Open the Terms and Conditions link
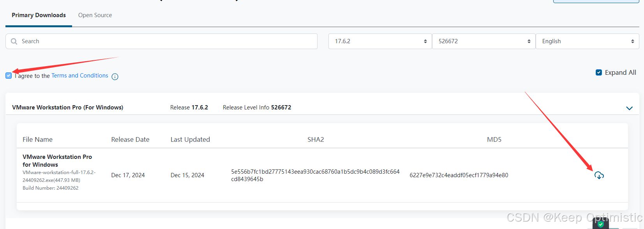The width and height of the screenshot is (644, 229). (x=80, y=76)
